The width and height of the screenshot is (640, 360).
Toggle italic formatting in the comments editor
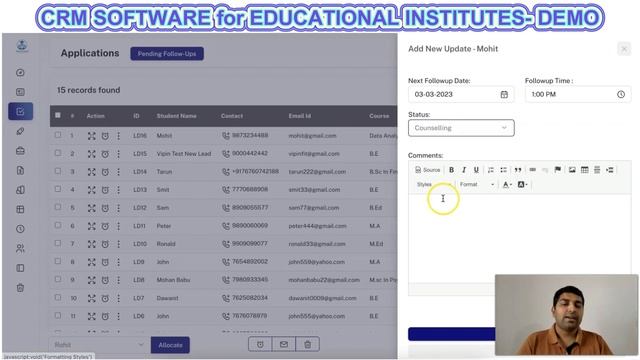(464, 170)
